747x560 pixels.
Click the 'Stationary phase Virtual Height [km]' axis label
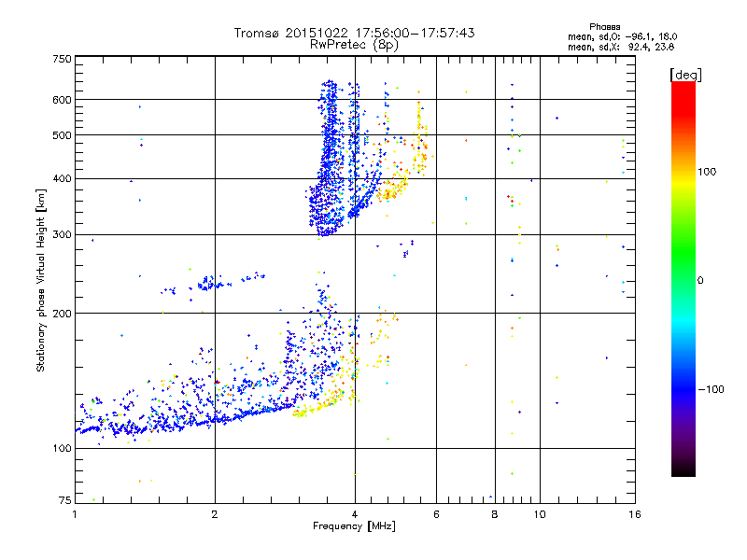pos(40,280)
